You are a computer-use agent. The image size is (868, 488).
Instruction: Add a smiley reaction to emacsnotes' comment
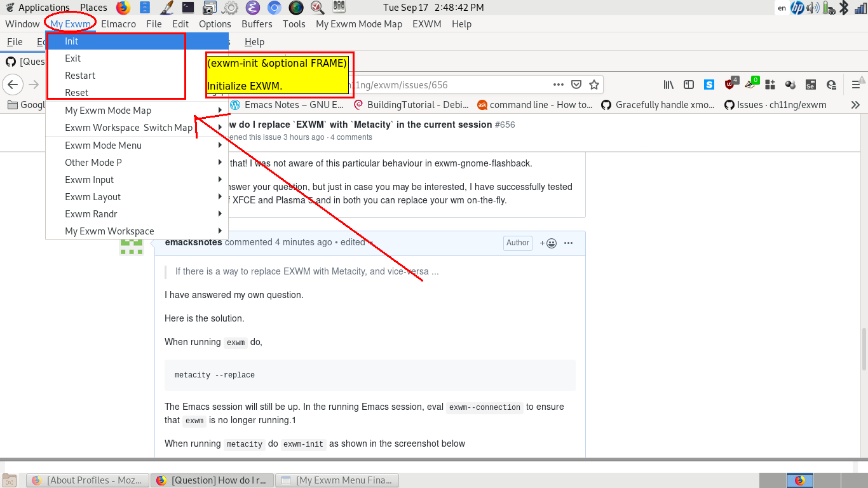pyautogui.click(x=549, y=243)
